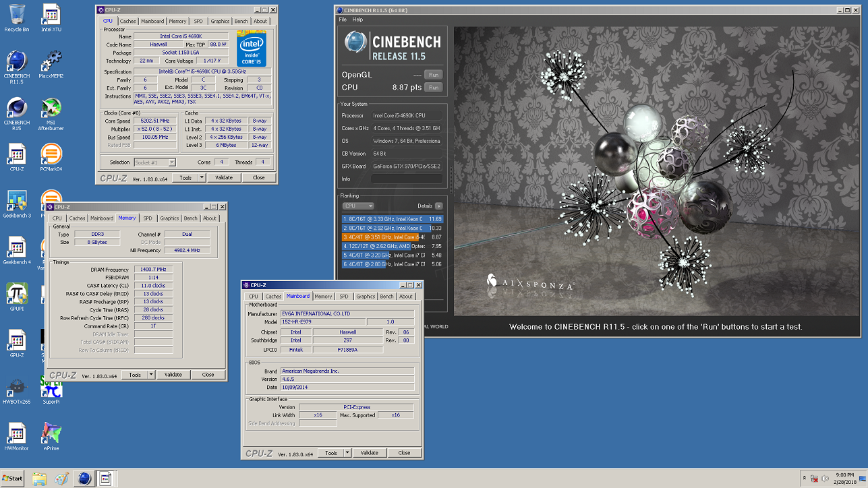This screenshot has height=488, width=868.
Task: Expand the ranking Details arrow
Action: (x=439, y=206)
